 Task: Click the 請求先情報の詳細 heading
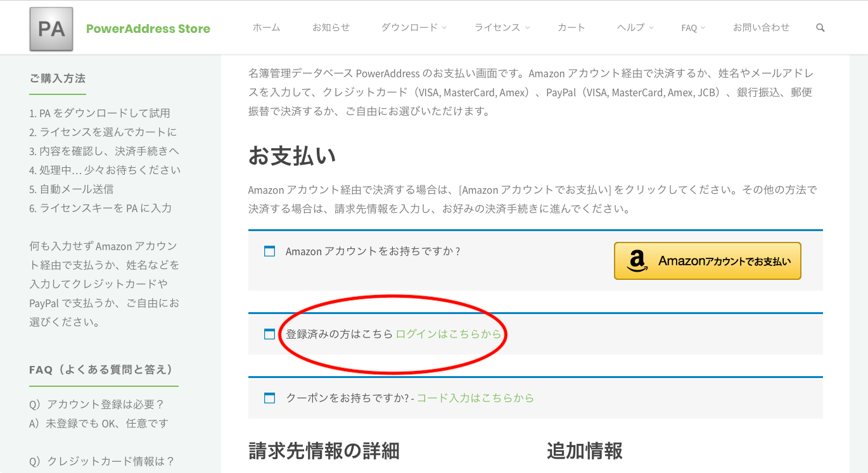click(x=324, y=451)
